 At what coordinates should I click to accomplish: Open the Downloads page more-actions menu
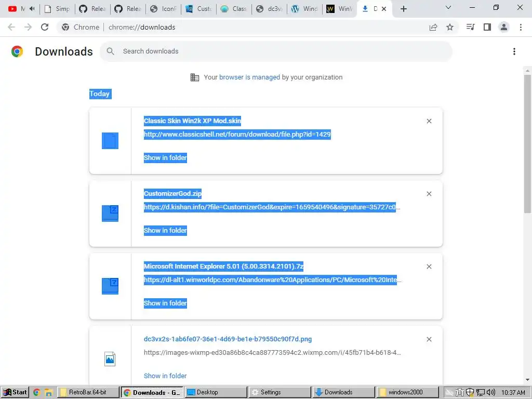pyautogui.click(x=514, y=51)
